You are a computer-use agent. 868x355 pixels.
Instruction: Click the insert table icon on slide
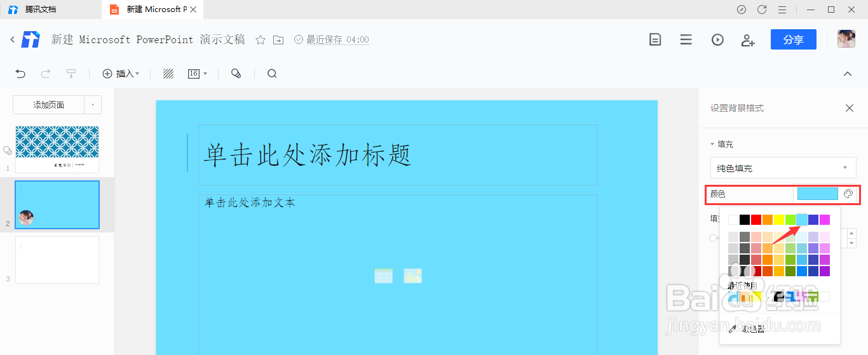(x=384, y=276)
